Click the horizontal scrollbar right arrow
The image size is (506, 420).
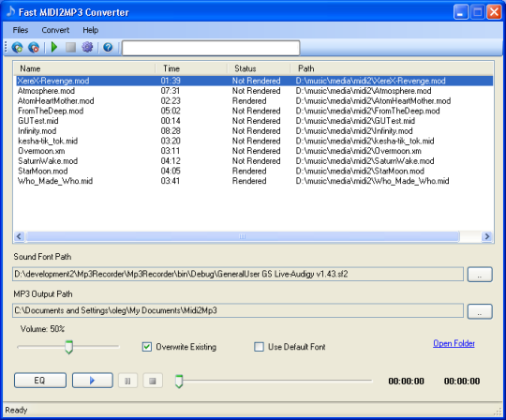(x=487, y=236)
